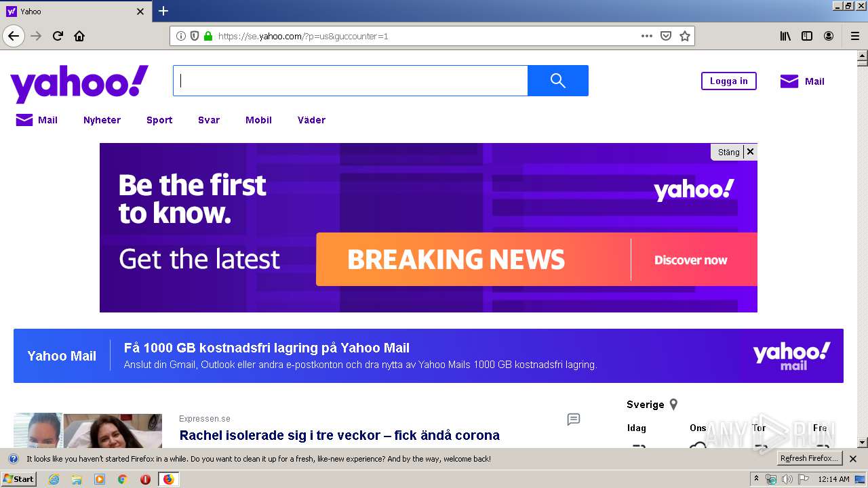Open the Rachel isolerade sig article headline
The image size is (868, 488).
point(339,435)
